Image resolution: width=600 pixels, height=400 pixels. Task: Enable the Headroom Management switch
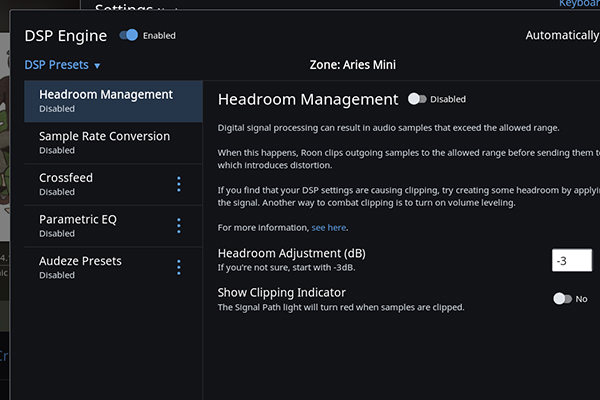pos(417,99)
